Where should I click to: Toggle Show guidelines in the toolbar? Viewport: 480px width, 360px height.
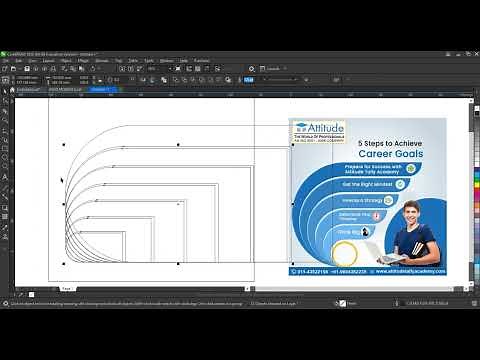207,69
